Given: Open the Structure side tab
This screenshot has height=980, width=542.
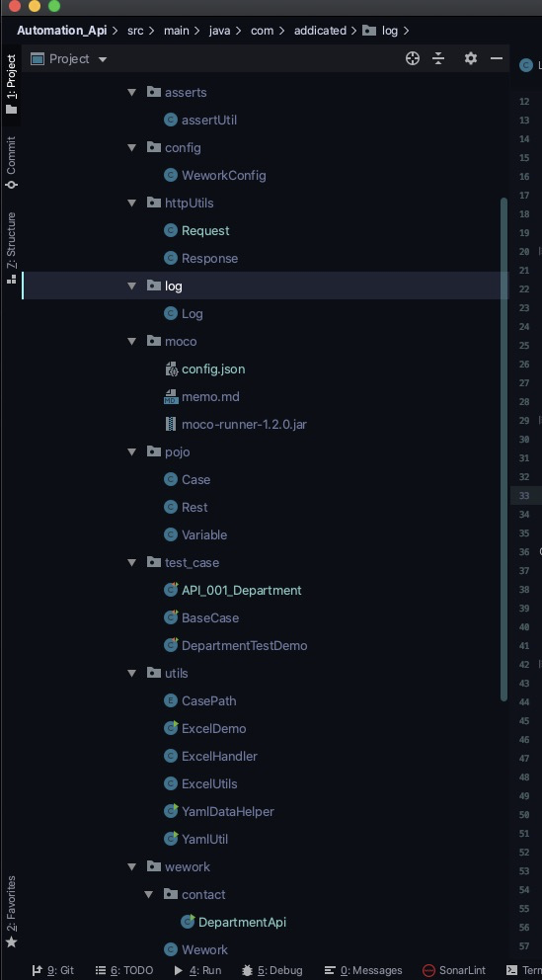Looking at the screenshot, I should click(x=11, y=248).
